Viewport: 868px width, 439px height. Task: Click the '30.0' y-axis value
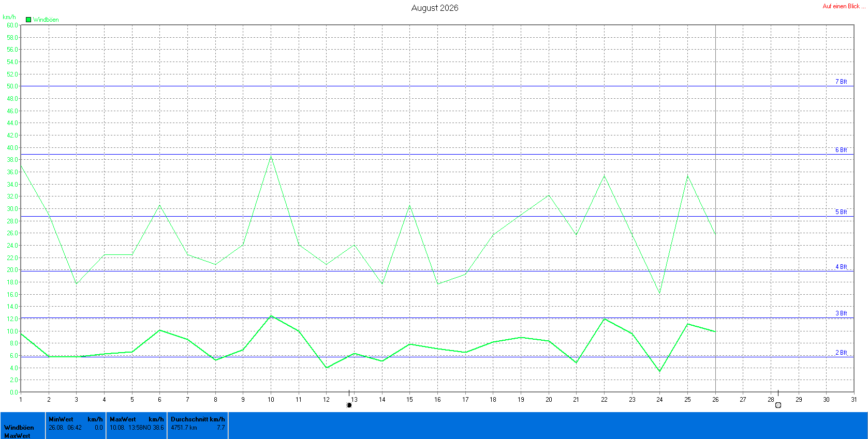(12, 209)
